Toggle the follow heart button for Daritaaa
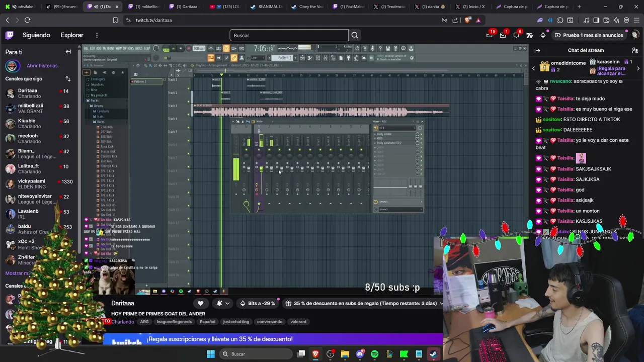 200,303
